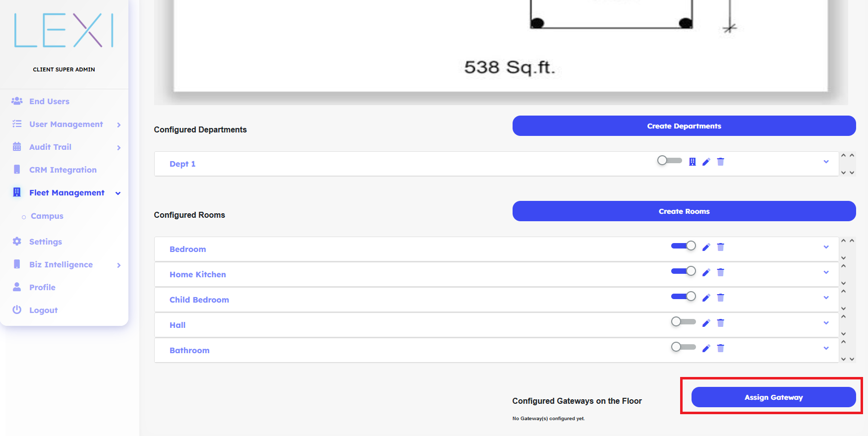Click the Create Departments button

[x=684, y=126]
